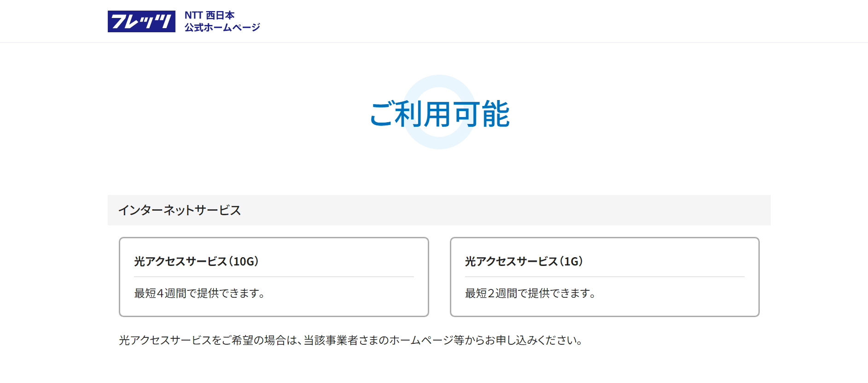Click ホームページ等 in the bottom note
The image size is (868, 383).
coord(427,341)
